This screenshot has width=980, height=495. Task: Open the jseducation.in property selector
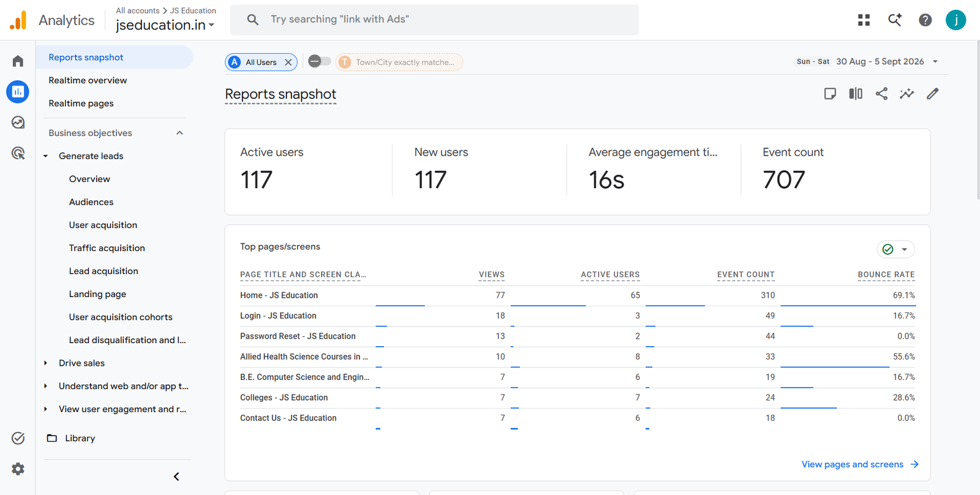click(165, 25)
